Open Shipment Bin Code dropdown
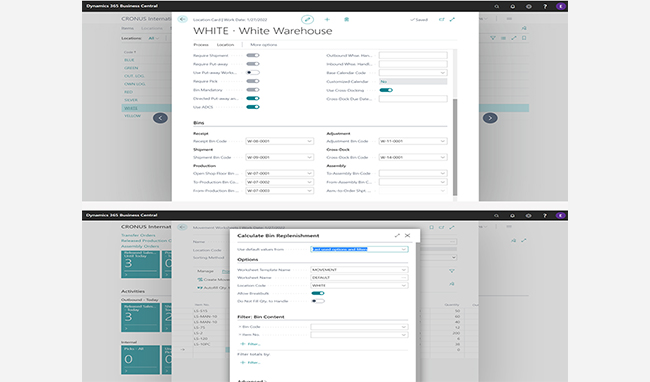Viewport: 650px width, 382px height. pos(309,157)
